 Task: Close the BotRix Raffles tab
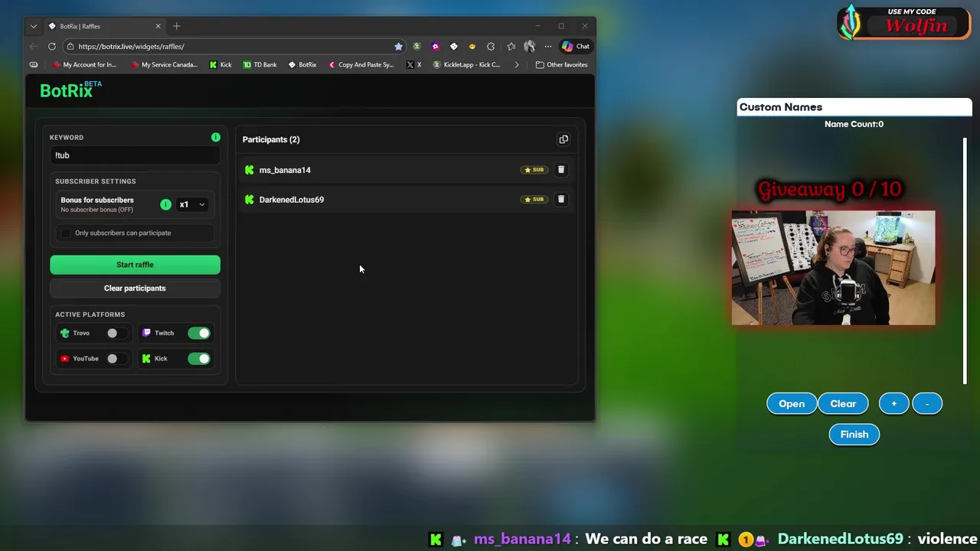[158, 26]
